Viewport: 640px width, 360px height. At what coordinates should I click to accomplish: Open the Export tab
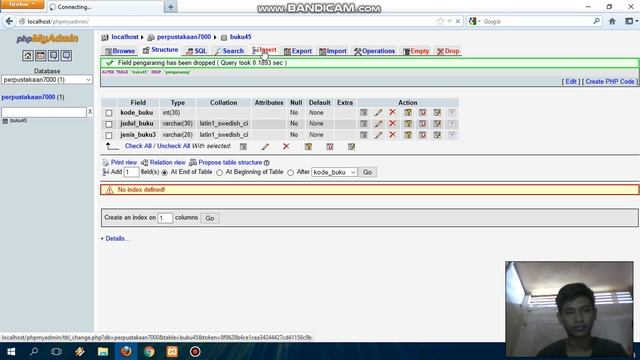pos(298,51)
